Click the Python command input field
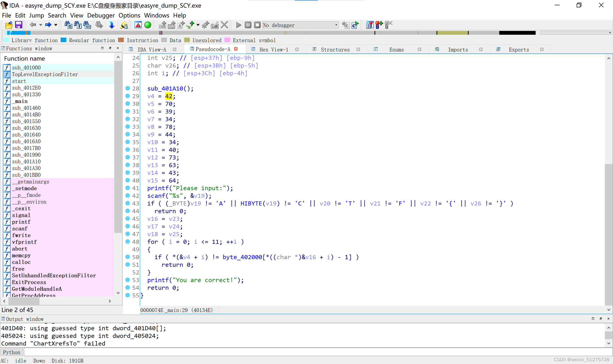Viewport: 613px width, 364px height. coord(318,352)
